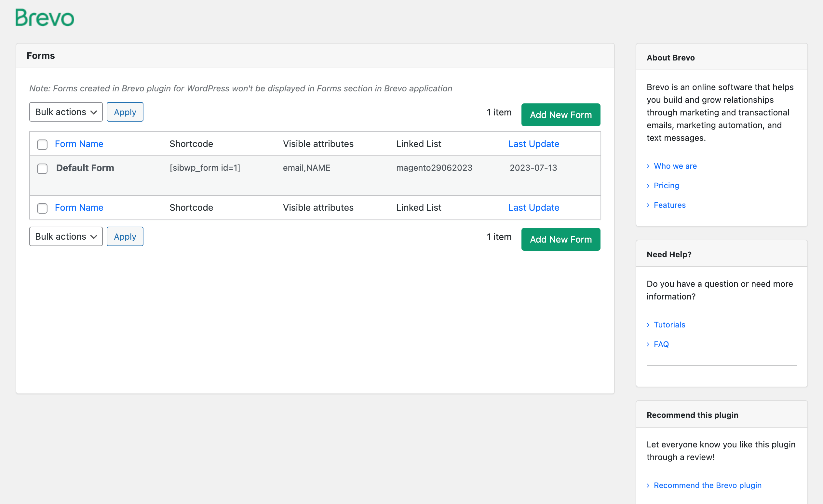Click the Who we are link

[x=675, y=166]
